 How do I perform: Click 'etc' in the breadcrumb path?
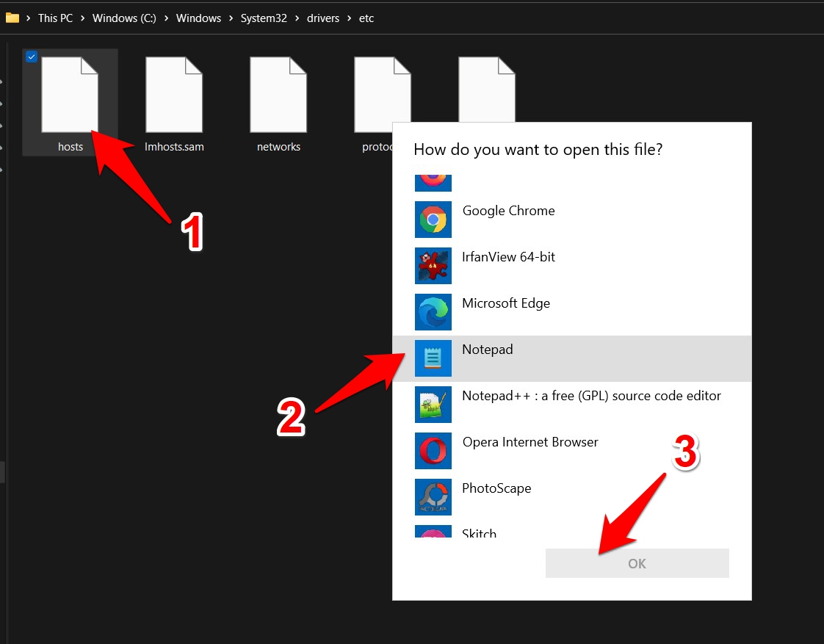point(366,18)
